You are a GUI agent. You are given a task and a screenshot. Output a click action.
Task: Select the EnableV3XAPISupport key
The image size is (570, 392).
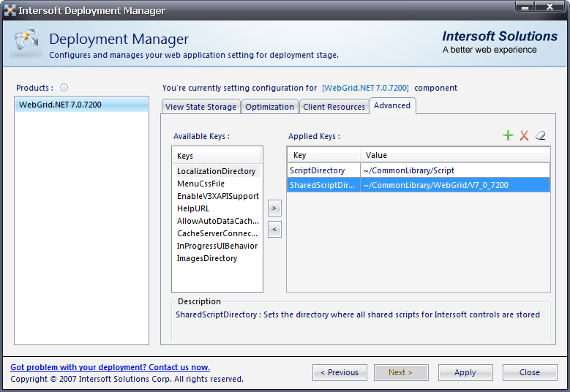pyautogui.click(x=217, y=196)
